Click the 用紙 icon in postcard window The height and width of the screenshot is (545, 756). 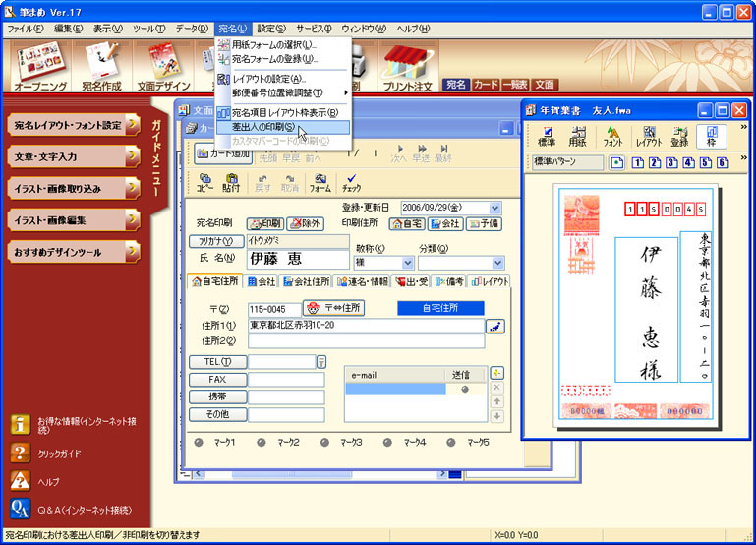pos(578,136)
